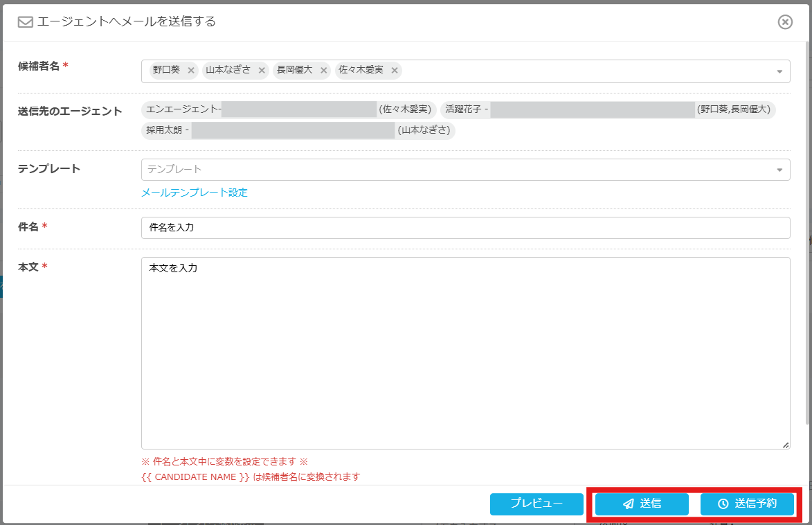This screenshot has height=525, width=812.
Task: Schedule sending with the 送信予約 button
Action: click(x=747, y=504)
